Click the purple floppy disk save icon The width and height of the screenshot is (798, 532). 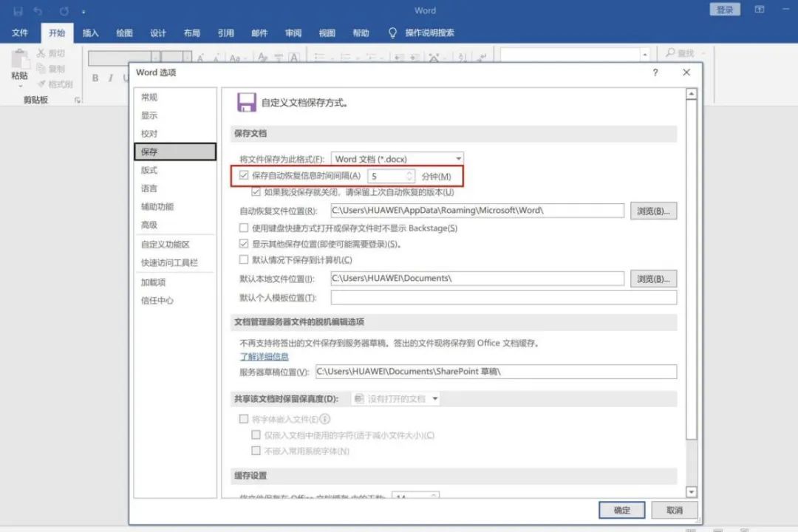[x=246, y=102]
